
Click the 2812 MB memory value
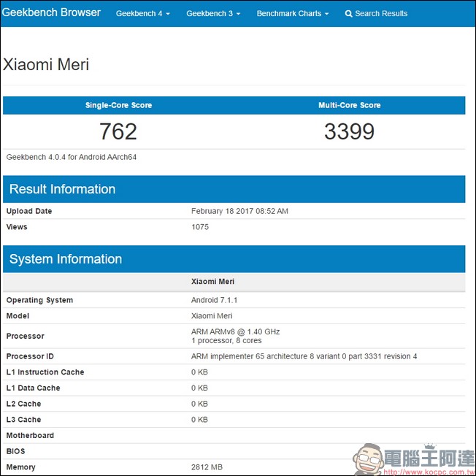(206, 467)
